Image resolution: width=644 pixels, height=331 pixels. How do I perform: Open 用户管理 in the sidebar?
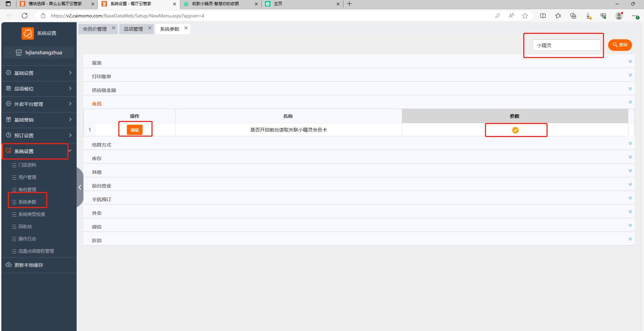coord(27,177)
